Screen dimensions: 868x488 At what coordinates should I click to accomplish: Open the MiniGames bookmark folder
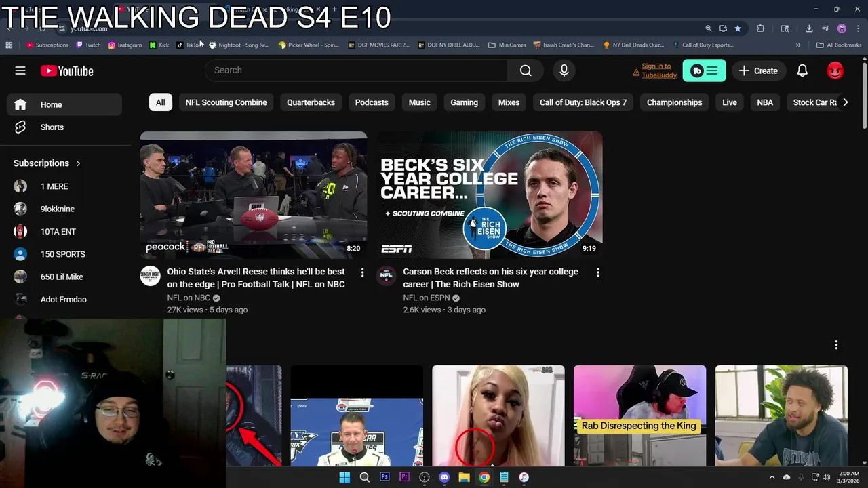click(507, 45)
